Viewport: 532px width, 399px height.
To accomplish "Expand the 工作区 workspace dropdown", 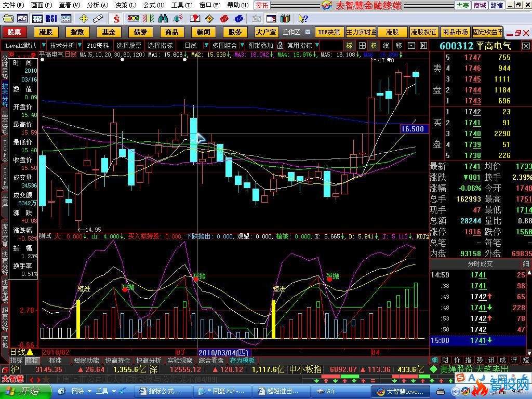I will (308, 32).
